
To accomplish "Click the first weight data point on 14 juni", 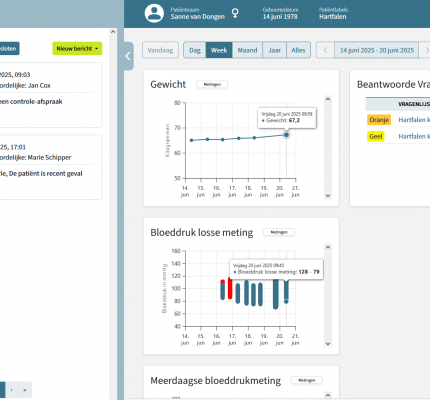I will coord(192,140).
